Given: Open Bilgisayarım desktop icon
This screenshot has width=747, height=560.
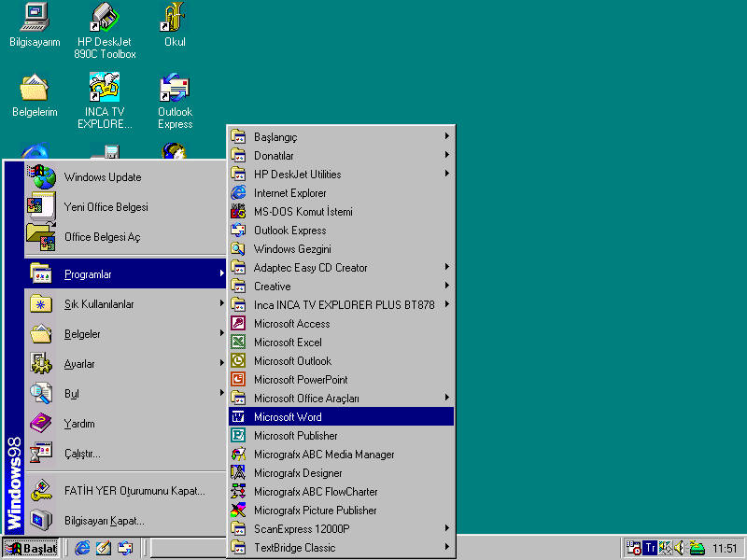Looking at the screenshot, I should pyautogui.click(x=35, y=25).
